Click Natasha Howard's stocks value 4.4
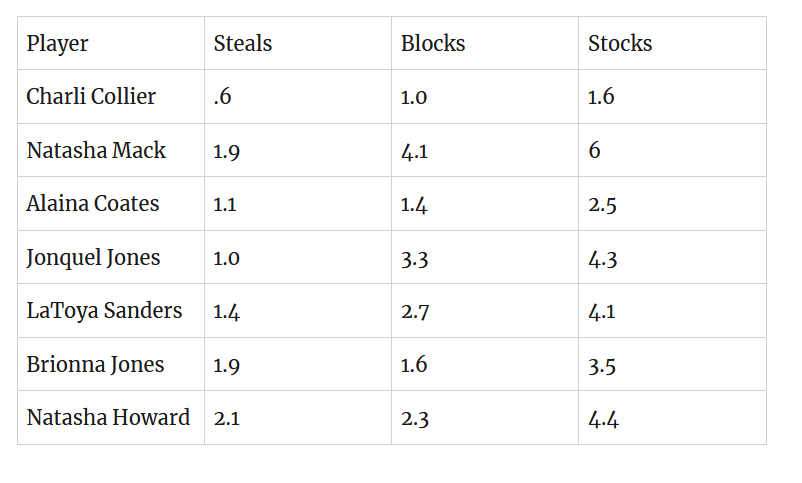 603,418
